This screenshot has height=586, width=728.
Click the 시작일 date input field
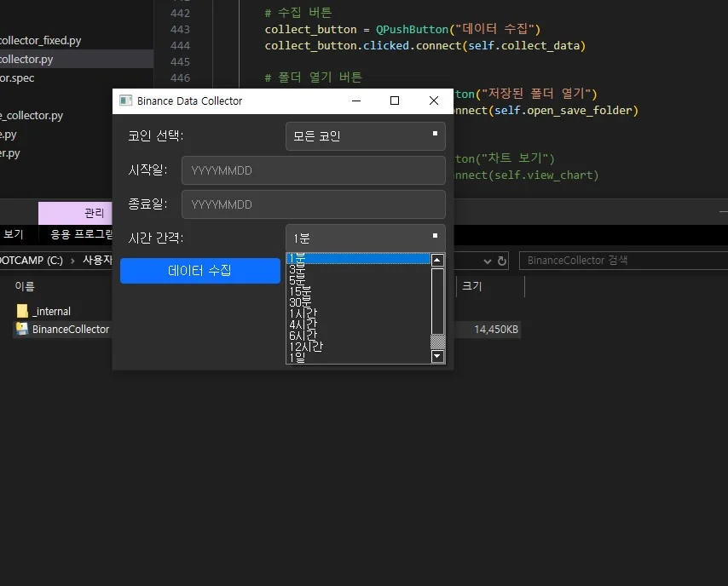click(314, 170)
